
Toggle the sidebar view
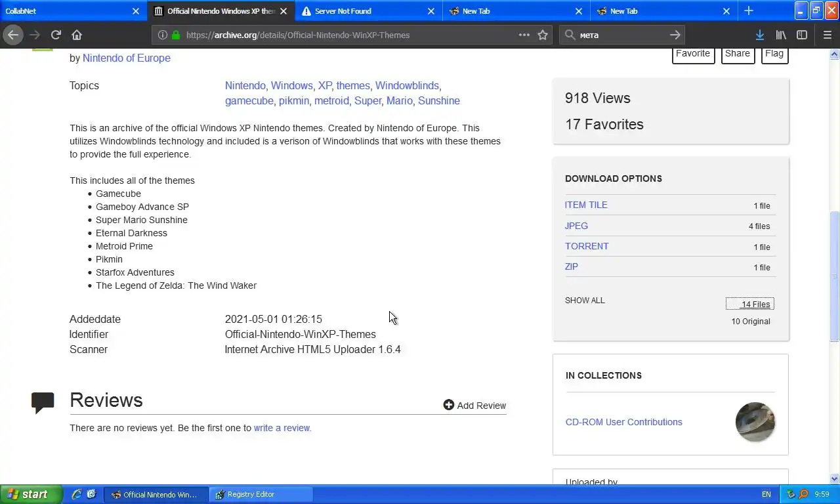[802, 35]
